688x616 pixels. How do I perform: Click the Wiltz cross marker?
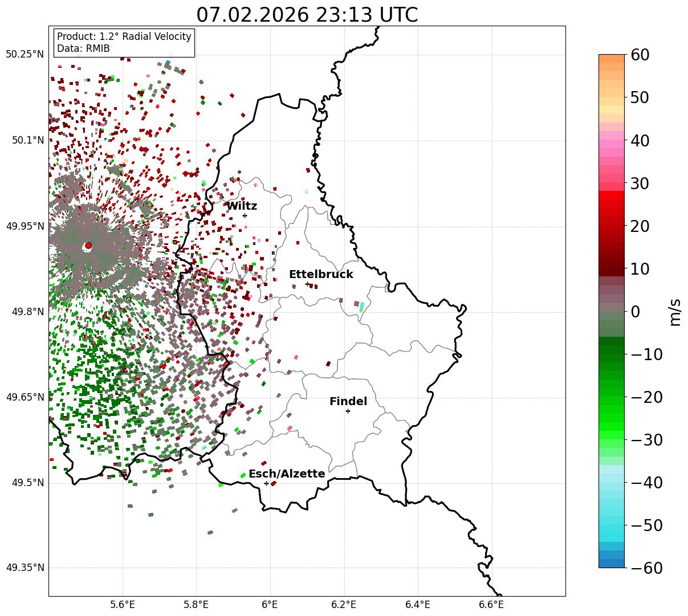[x=245, y=215]
